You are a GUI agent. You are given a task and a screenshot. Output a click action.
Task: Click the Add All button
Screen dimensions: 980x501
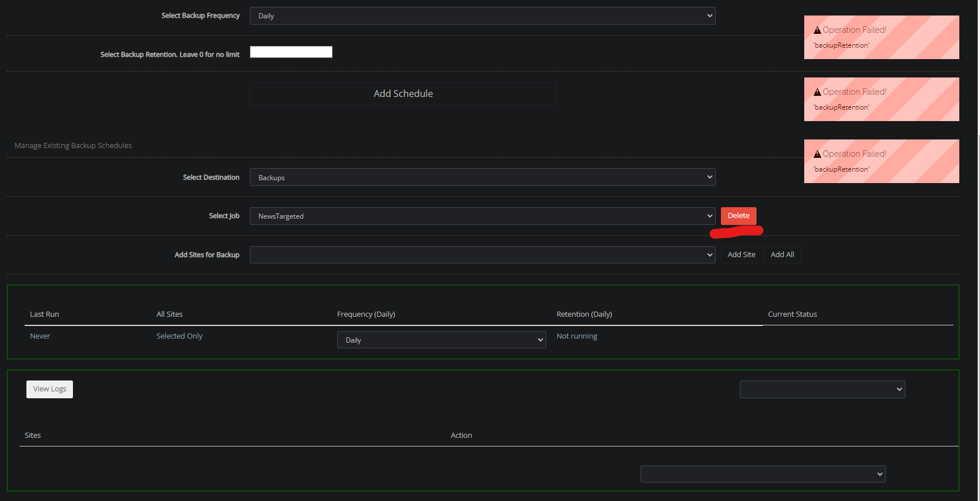tap(782, 255)
